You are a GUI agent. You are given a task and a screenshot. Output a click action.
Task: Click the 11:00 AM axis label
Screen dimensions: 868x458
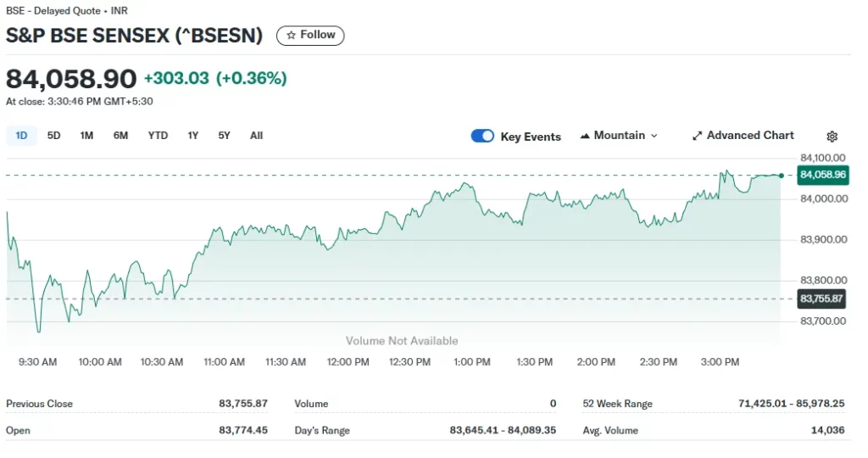coord(224,362)
